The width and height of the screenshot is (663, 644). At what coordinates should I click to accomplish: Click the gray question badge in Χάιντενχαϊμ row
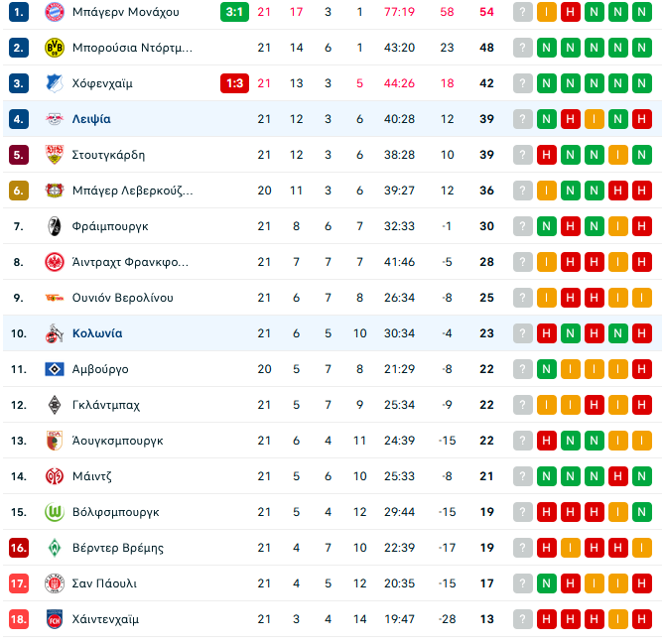(x=523, y=619)
